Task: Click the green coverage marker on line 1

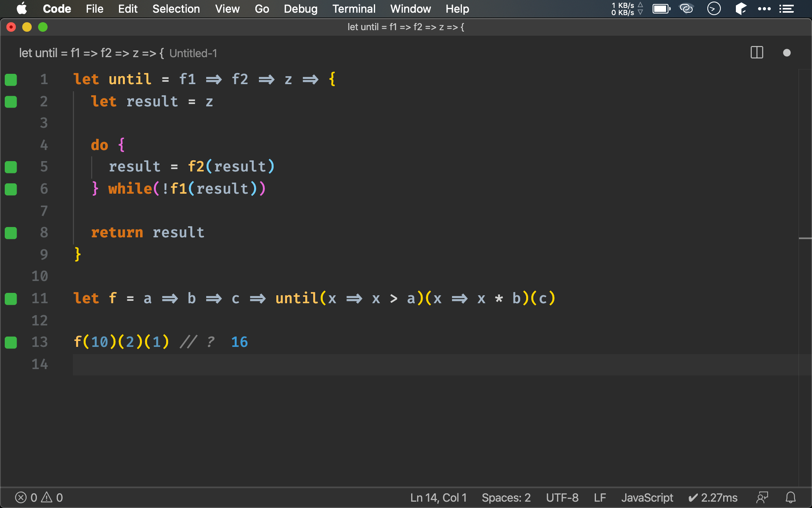Action: [11, 80]
